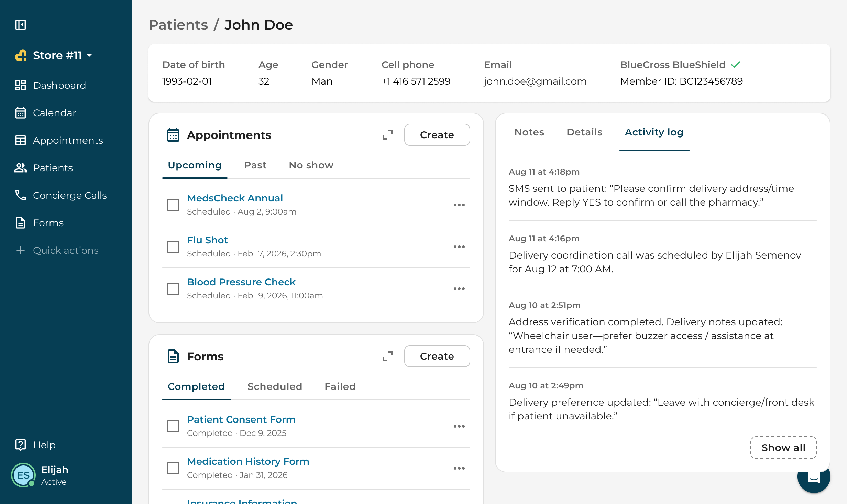Create a new appointment
The image size is (847, 504).
[437, 135]
